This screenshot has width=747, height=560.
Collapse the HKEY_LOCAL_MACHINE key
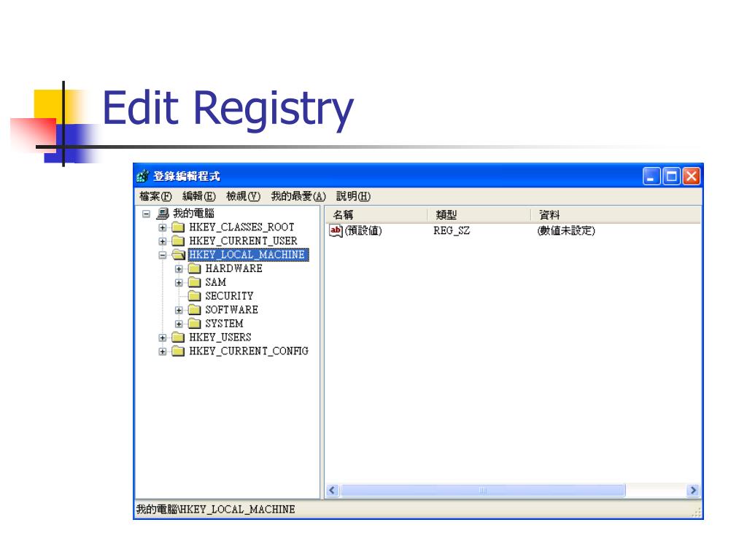(163, 255)
